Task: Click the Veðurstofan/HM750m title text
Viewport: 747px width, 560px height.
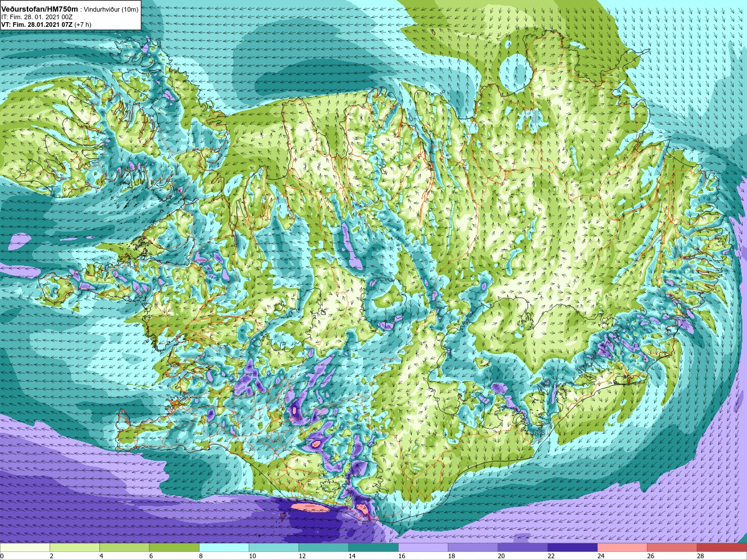Action: click(x=40, y=9)
